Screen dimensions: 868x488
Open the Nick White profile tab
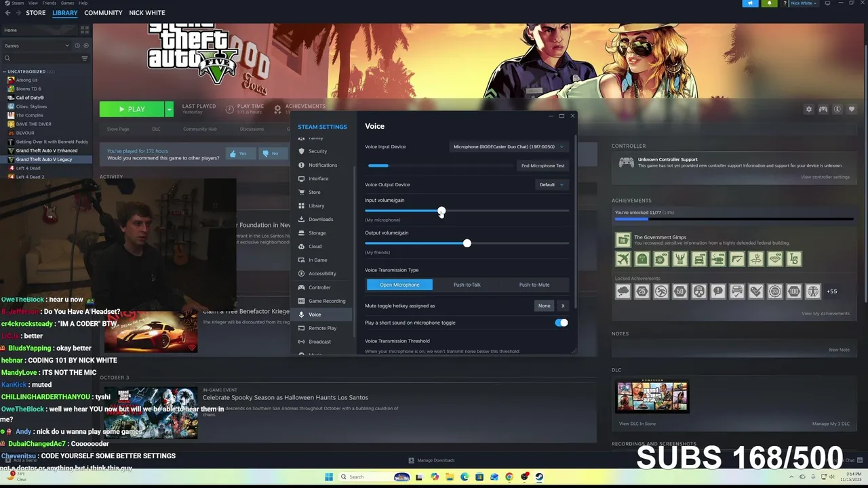[147, 13]
